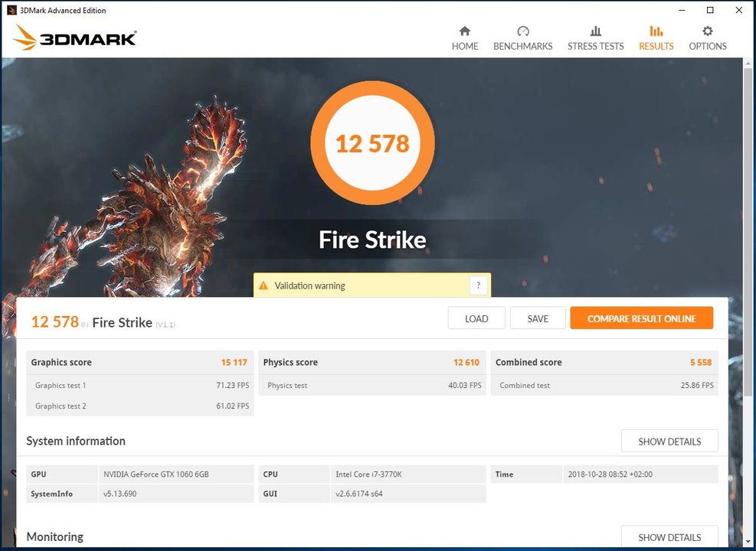The width and height of the screenshot is (756, 551).
Task: Load a saved result with LOAD
Action: pos(476,318)
